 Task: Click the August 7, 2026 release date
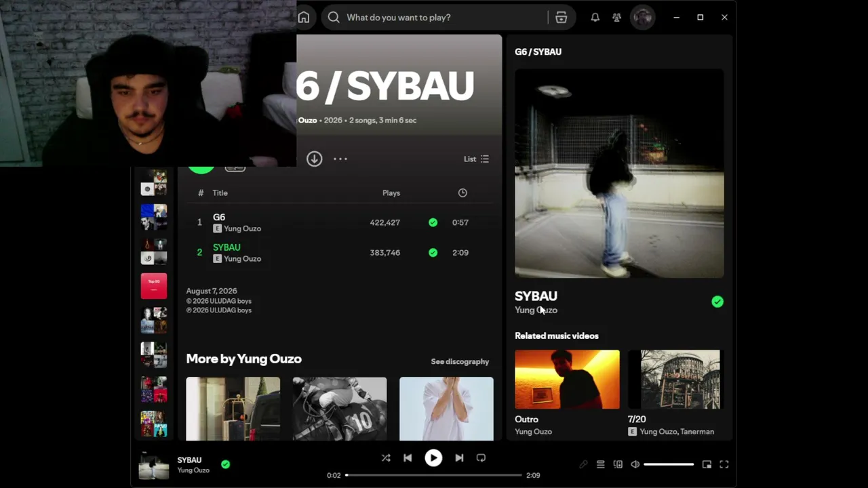[212, 291]
